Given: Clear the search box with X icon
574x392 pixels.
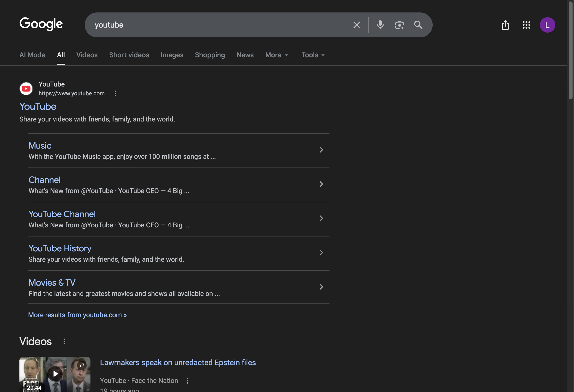Looking at the screenshot, I should pyautogui.click(x=357, y=25).
